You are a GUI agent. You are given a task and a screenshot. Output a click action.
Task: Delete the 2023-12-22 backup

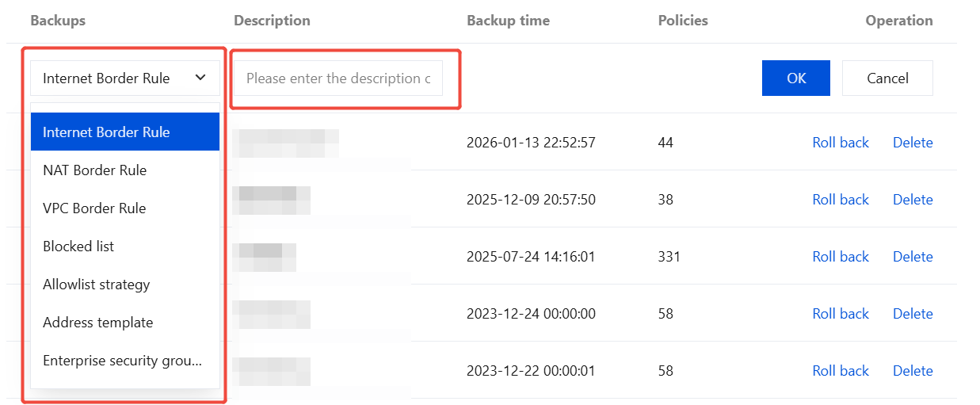[913, 371]
